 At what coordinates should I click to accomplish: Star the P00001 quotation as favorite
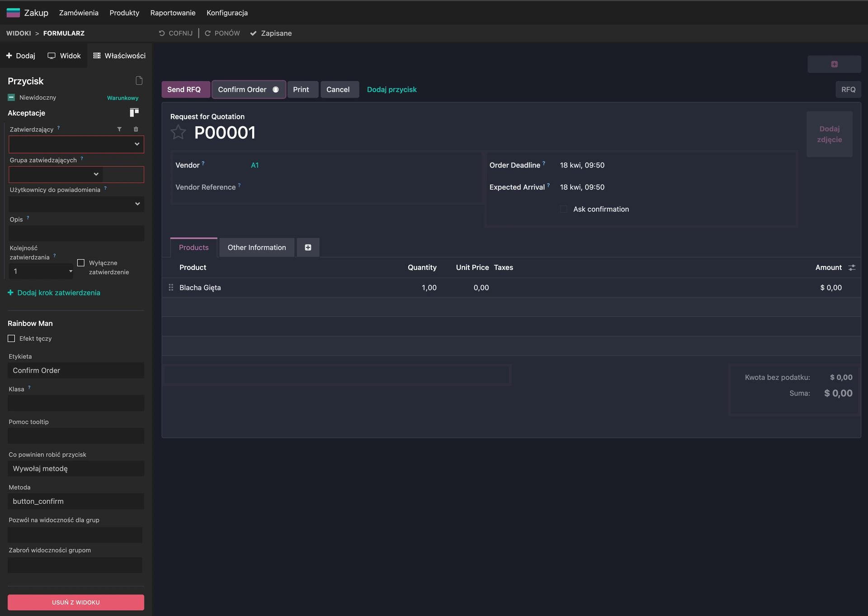click(x=179, y=132)
